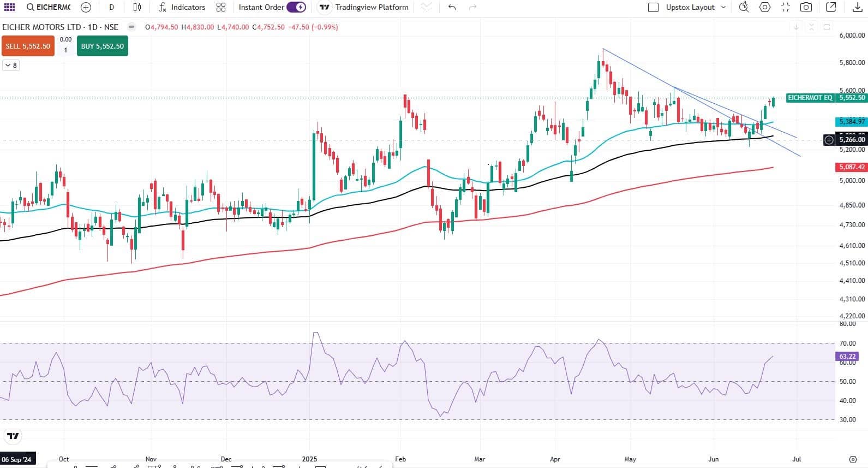Image resolution: width=868 pixels, height=468 pixels.
Task: Click the SELL 5,552.50 button
Action: tap(28, 46)
